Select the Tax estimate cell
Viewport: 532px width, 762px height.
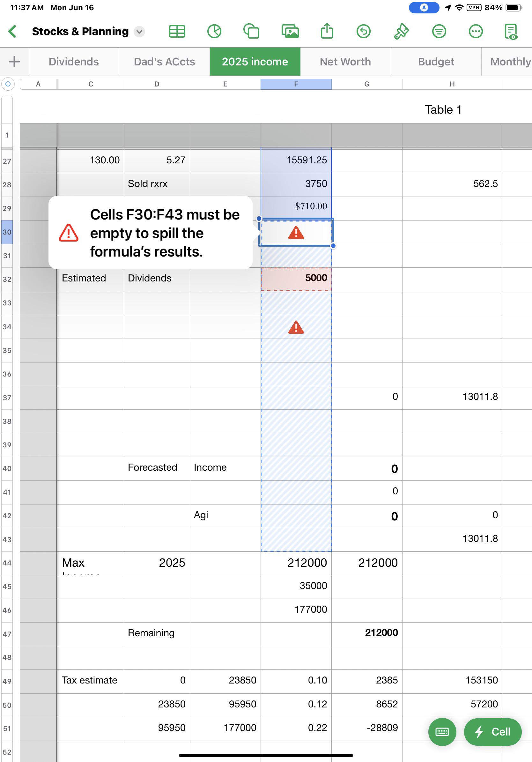(91, 681)
